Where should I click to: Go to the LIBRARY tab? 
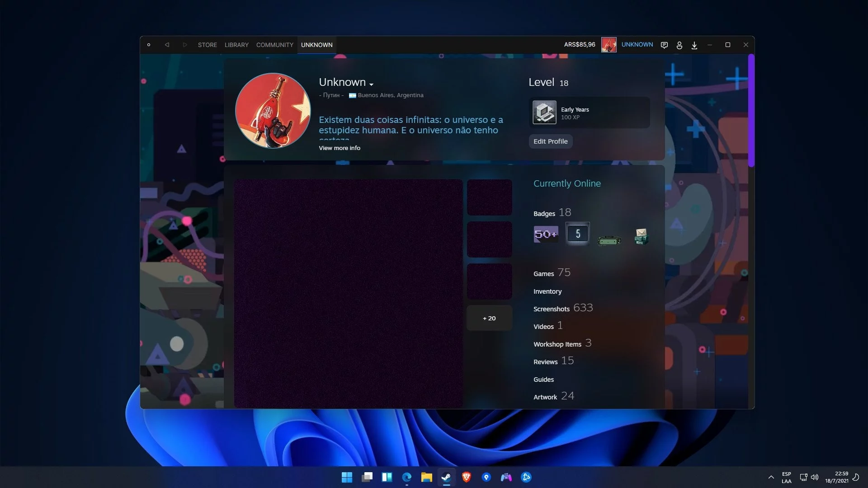(x=236, y=45)
